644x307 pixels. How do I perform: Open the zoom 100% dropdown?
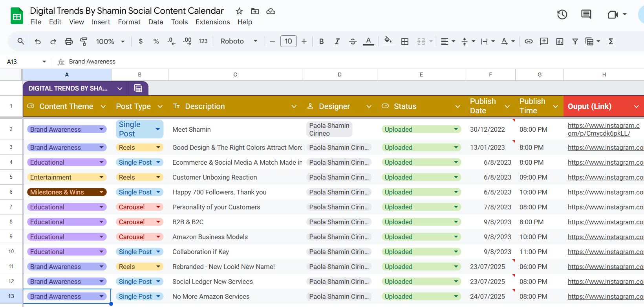tap(110, 41)
